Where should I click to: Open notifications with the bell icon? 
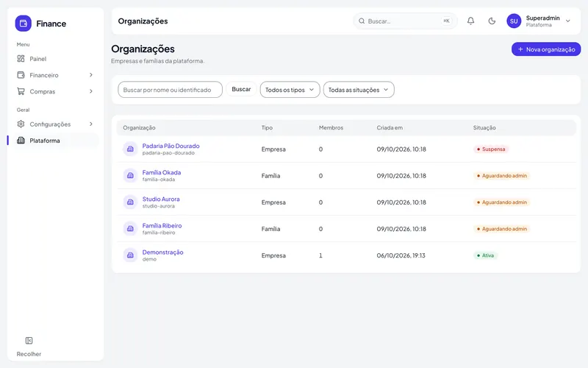(470, 21)
